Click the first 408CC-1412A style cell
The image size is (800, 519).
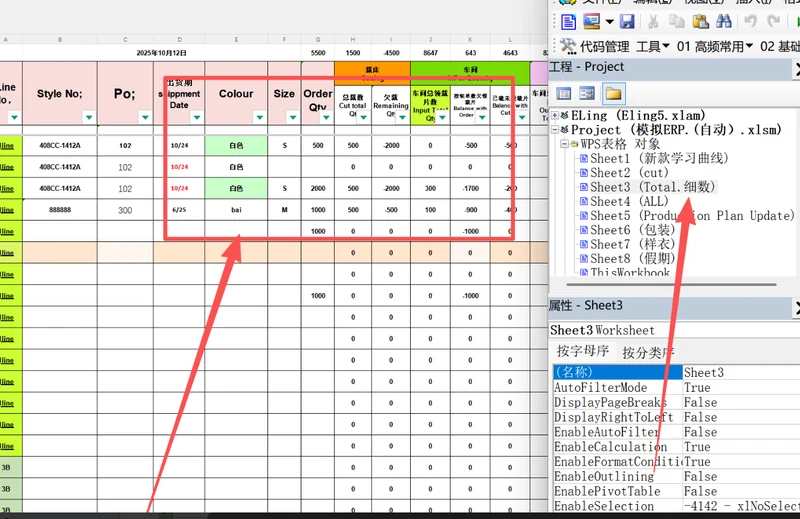pyautogui.click(x=60, y=145)
